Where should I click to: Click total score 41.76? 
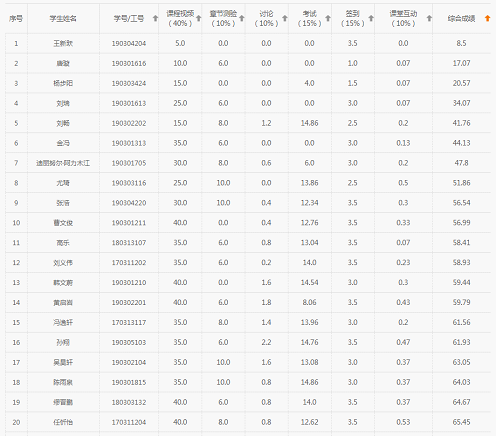tap(461, 123)
